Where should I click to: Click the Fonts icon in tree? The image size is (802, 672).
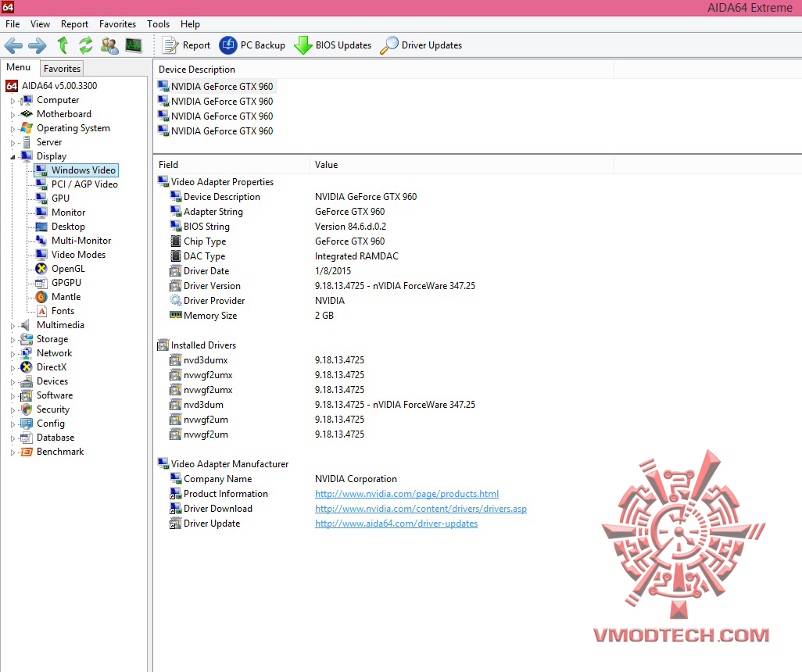pos(41,311)
